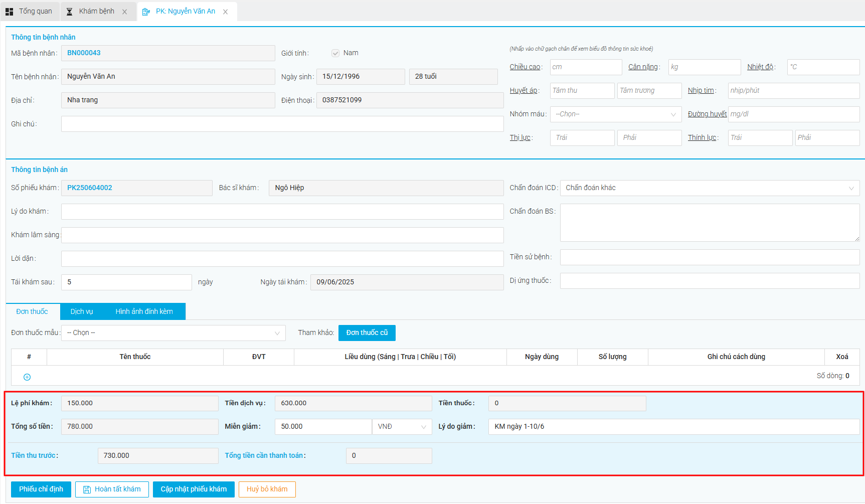This screenshot has width=865, height=504.
Task: Toggle the Nam gender checkbox
Action: tap(335, 53)
